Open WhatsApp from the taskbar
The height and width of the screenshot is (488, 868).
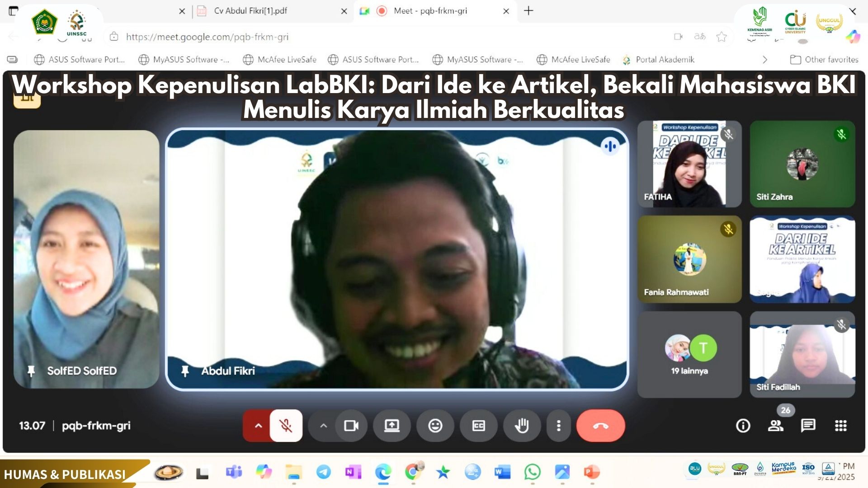(x=532, y=472)
